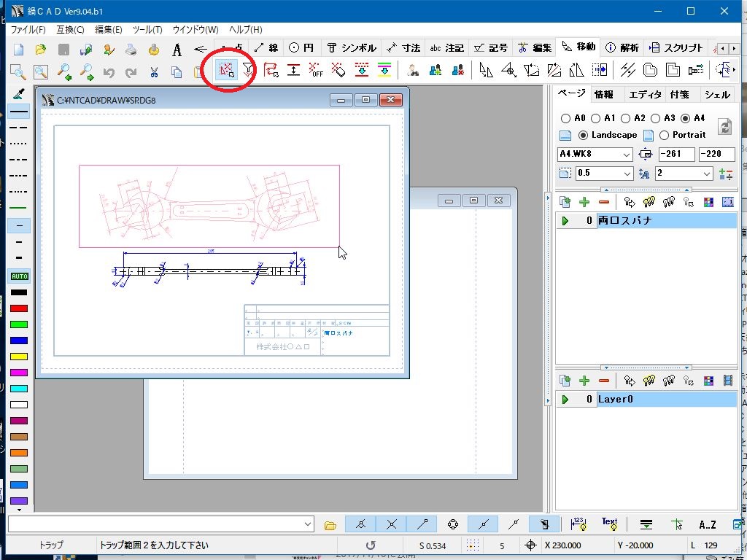The image size is (747, 560).
Task: Click the film strip icon in layer toolbar
Action: pos(728,381)
